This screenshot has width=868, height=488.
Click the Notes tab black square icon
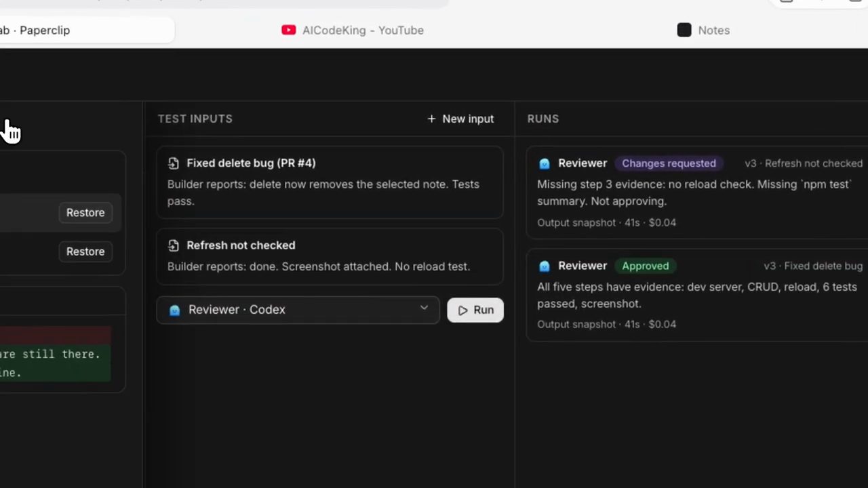(x=684, y=30)
